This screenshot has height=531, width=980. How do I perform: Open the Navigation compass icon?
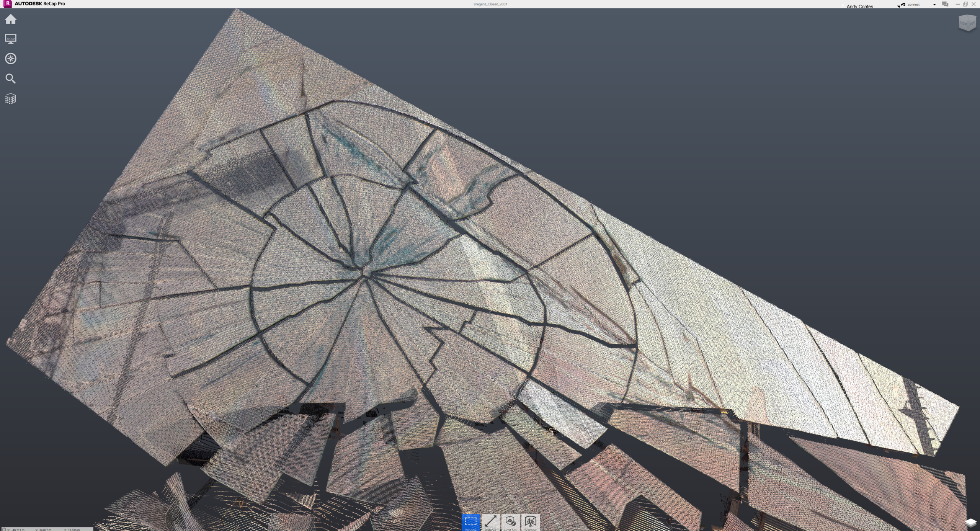11,59
